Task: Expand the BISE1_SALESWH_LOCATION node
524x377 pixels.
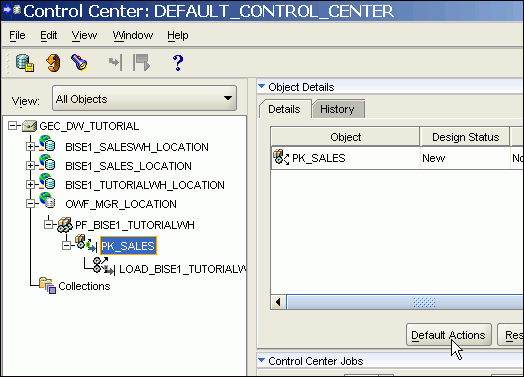Action: [30, 146]
